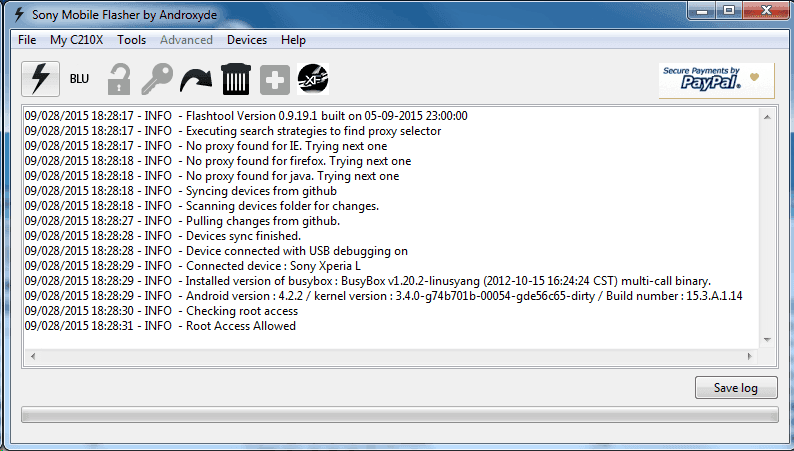Open the BLU bootloader unlock tool
The image size is (794, 451).
[79, 79]
